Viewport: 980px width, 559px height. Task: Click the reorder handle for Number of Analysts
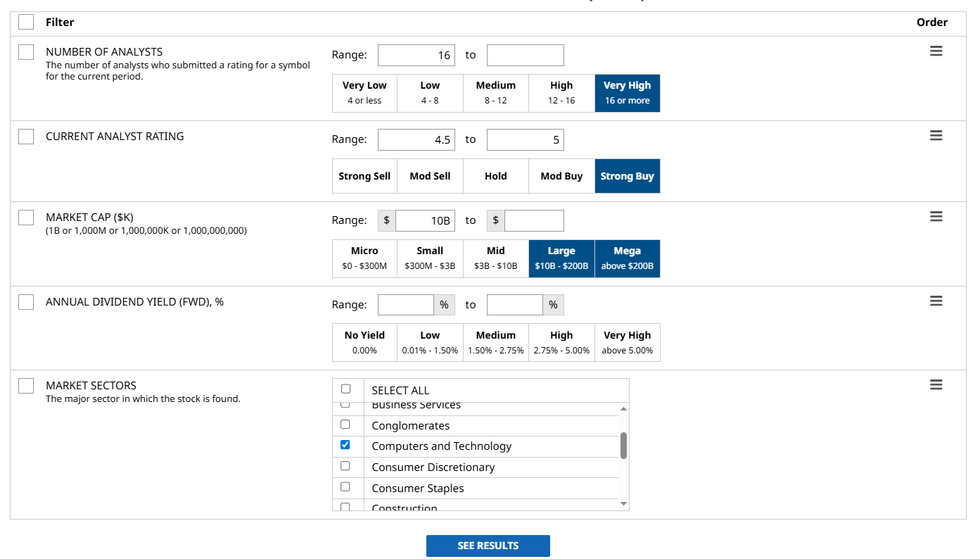pyautogui.click(x=936, y=51)
